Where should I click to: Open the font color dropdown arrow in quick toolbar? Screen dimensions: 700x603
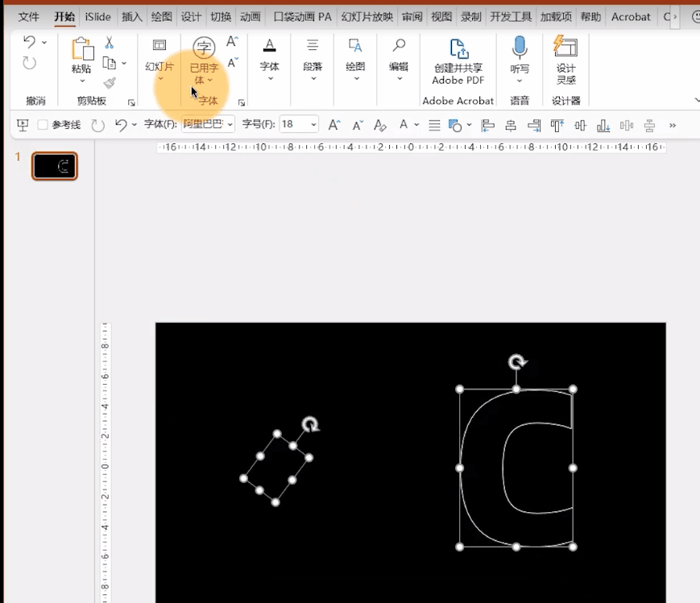click(x=416, y=125)
